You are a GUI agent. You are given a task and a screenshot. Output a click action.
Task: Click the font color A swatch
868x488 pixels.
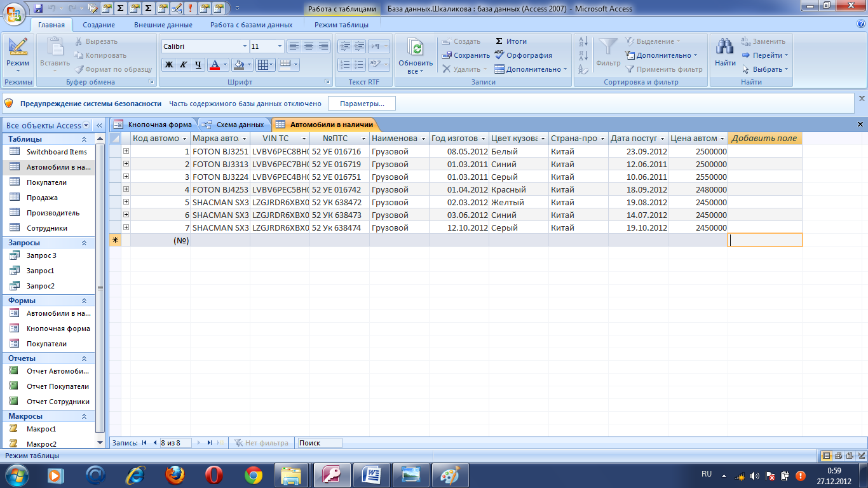(214, 64)
